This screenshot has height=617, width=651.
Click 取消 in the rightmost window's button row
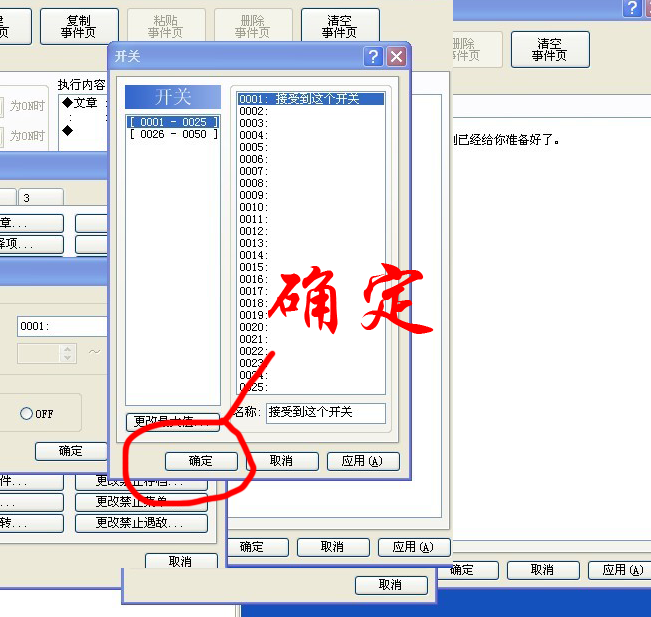(543, 570)
